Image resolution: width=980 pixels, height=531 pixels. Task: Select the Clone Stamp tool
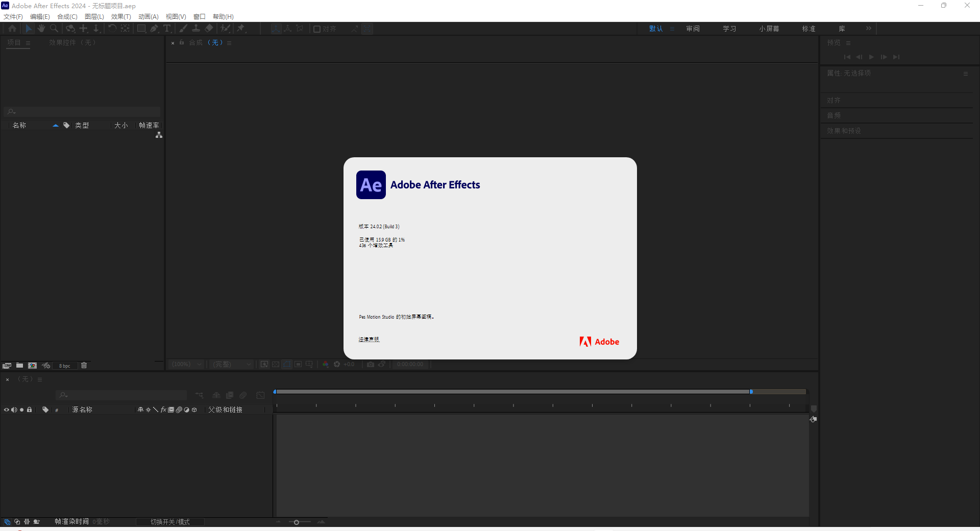click(196, 29)
